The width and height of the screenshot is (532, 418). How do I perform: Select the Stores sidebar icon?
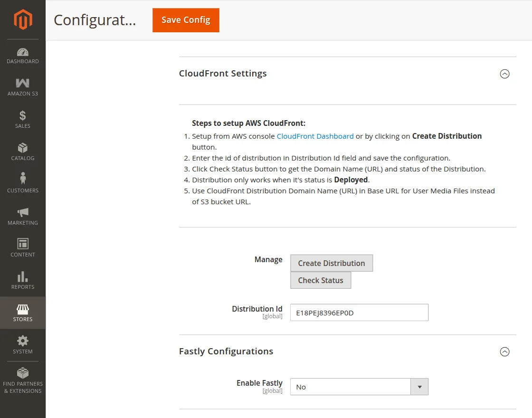(23, 311)
